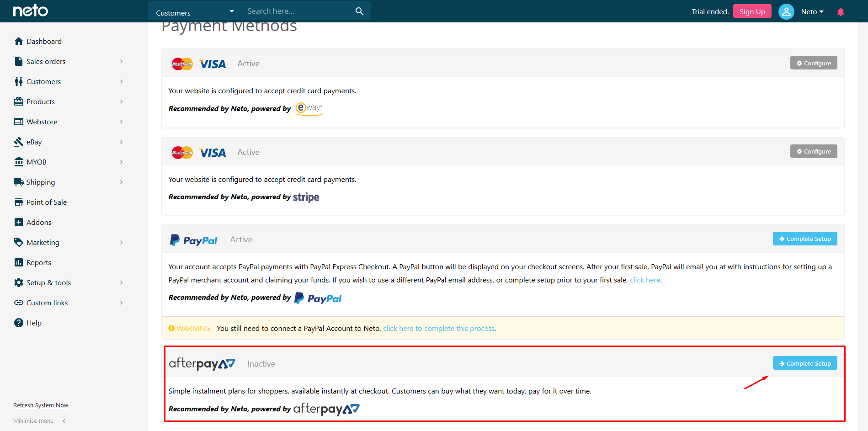
Task: Click the Sales orders document icon
Action: point(19,61)
